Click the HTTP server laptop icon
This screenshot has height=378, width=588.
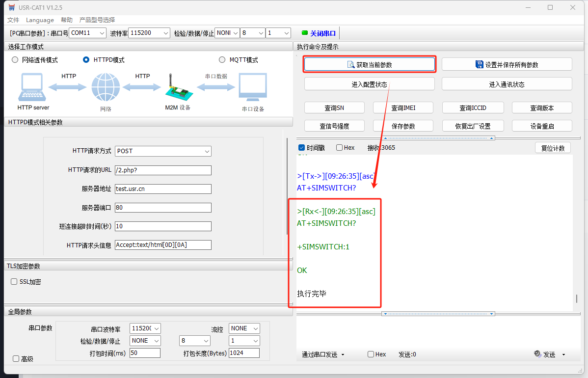click(x=32, y=87)
